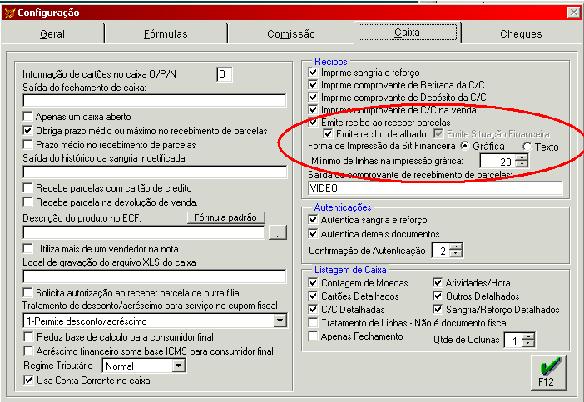This screenshot has height=402, width=584.
Task: Toggle Cartões Detalhados checkbox
Action: pyautogui.click(x=313, y=296)
